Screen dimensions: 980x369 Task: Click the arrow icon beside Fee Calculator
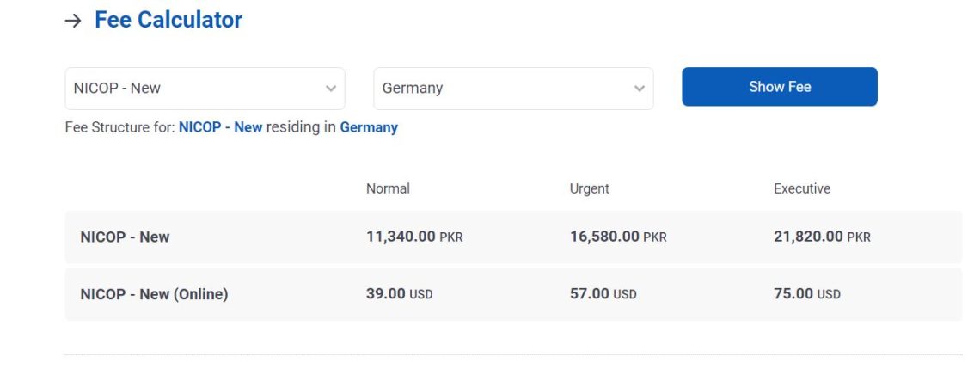coord(73,21)
